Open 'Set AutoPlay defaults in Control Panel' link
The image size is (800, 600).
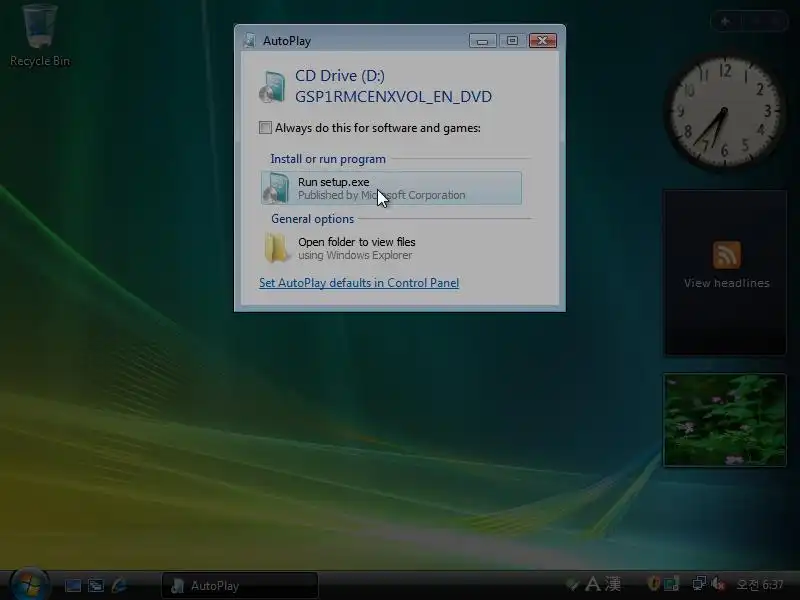click(359, 283)
